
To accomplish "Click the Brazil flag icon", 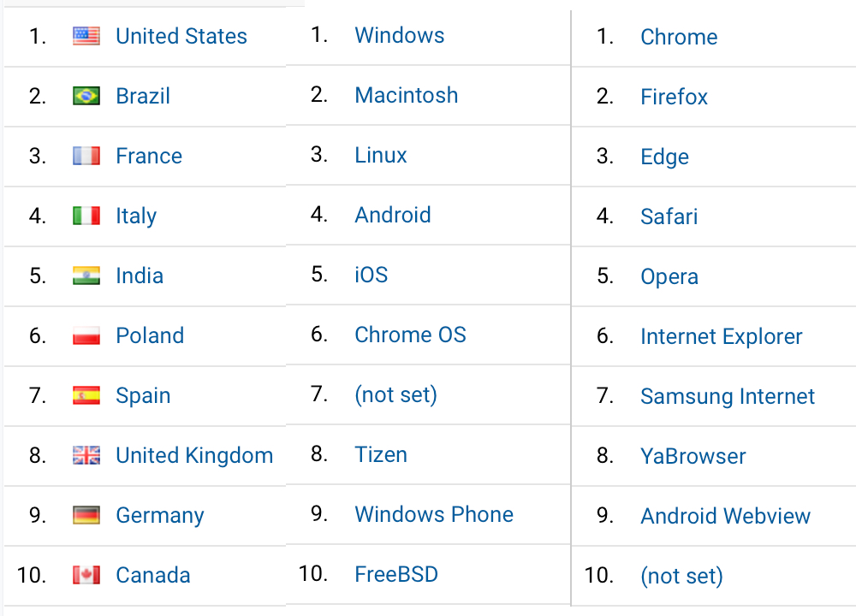I will (x=86, y=96).
